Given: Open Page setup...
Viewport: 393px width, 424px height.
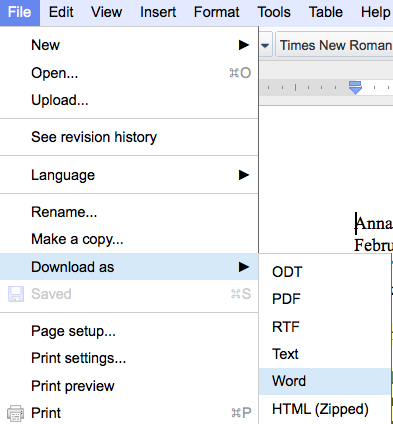Looking at the screenshot, I should (129, 331).
